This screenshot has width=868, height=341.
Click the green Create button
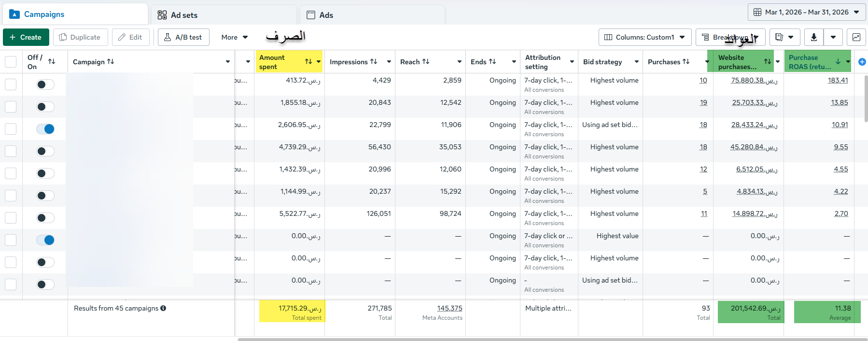pyautogui.click(x=26, y=37)
